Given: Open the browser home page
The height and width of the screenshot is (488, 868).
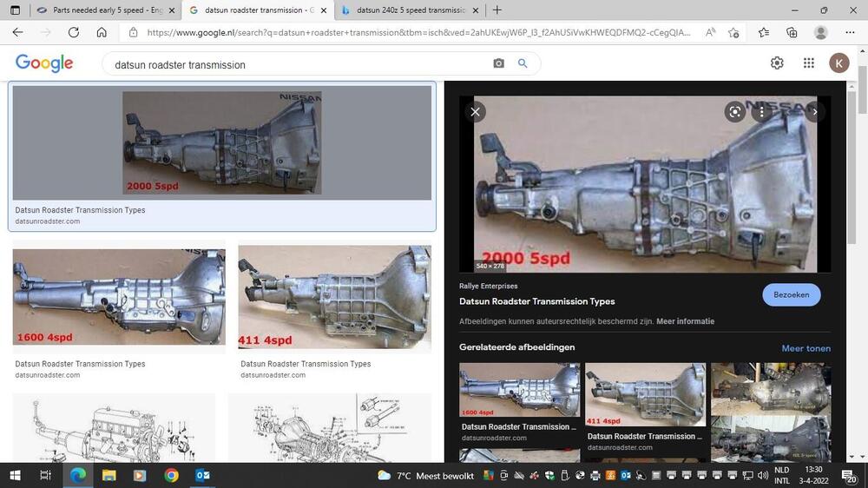Looking at the screenshot, I should 102,33.
